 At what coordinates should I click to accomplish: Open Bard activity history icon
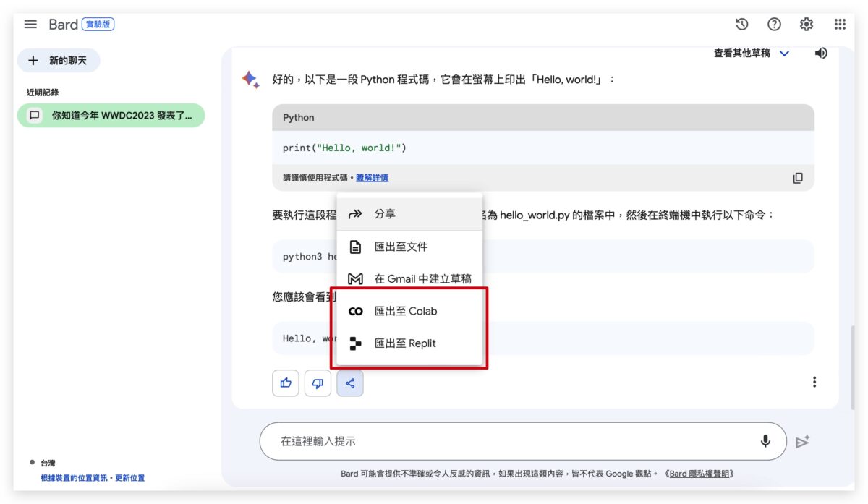pos(741,25)
